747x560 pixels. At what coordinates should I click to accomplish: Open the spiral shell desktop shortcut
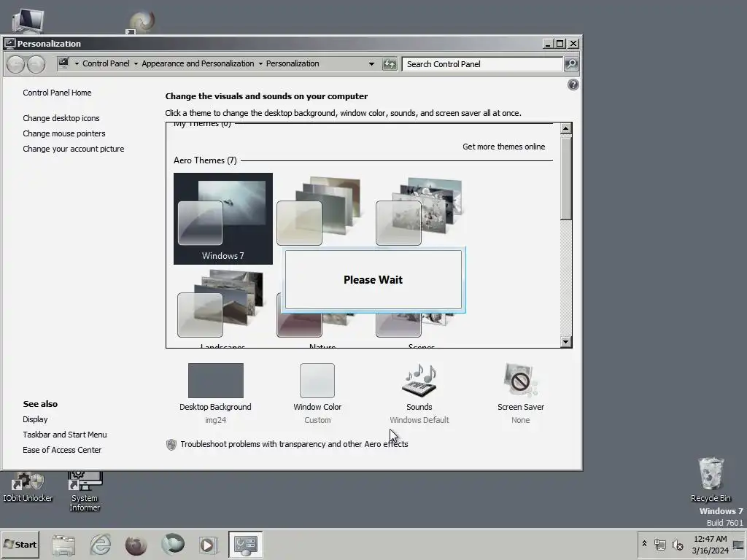click(141, 23)
